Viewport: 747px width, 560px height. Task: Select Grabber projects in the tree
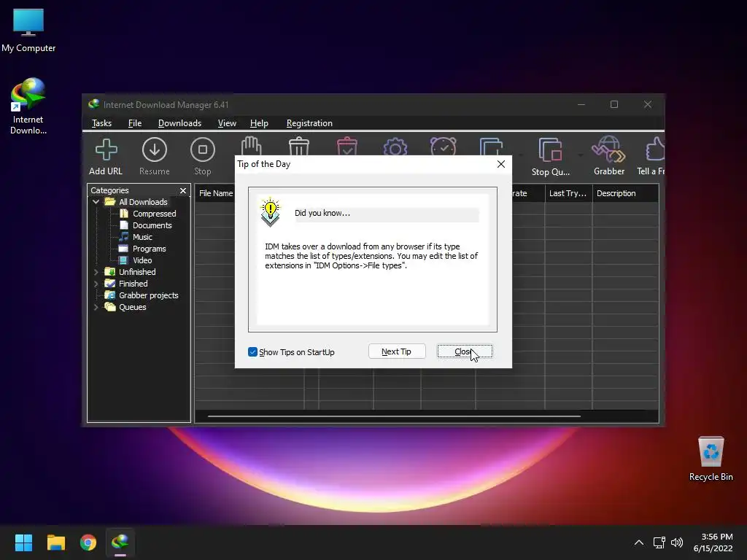click(x=149, y=295)
